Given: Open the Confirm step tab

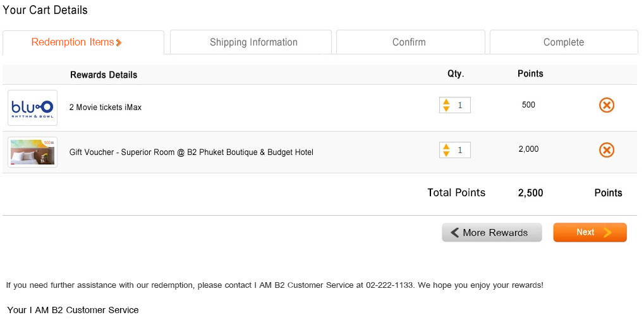Looking at the screenshot, I should (x=410, y=42).
